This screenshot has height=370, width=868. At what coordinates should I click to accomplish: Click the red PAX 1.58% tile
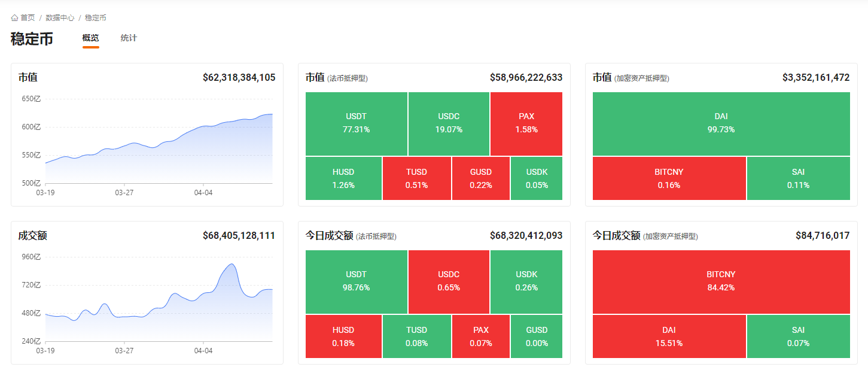point(526,123)
